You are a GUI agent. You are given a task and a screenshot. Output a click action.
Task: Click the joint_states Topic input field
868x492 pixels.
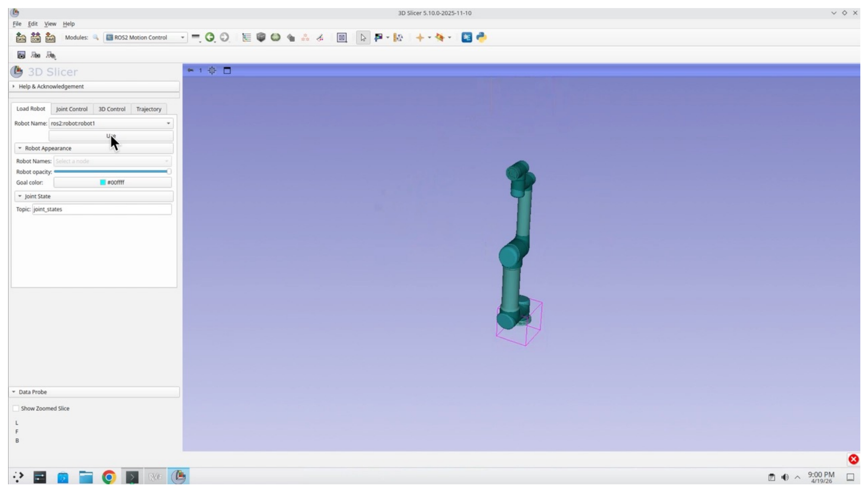[x=102, y=209]
